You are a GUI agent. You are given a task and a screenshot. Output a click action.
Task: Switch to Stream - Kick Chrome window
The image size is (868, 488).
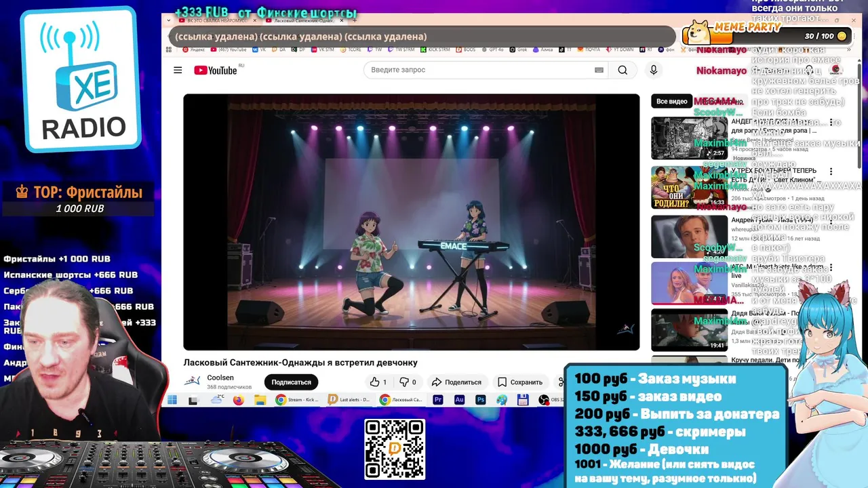tap(297, 400)
